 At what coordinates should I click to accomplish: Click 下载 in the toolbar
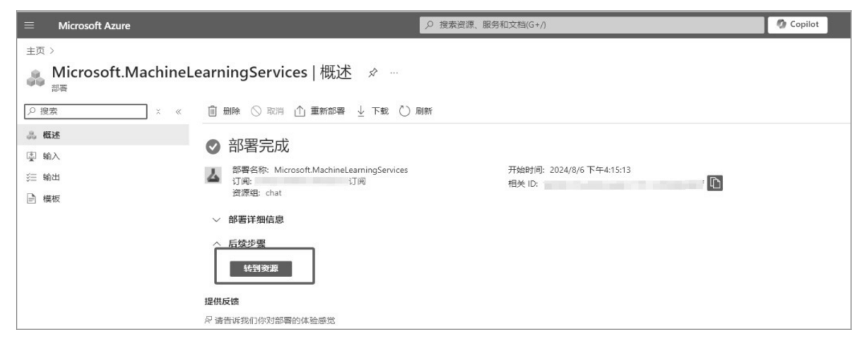click(x=372, y=111)
